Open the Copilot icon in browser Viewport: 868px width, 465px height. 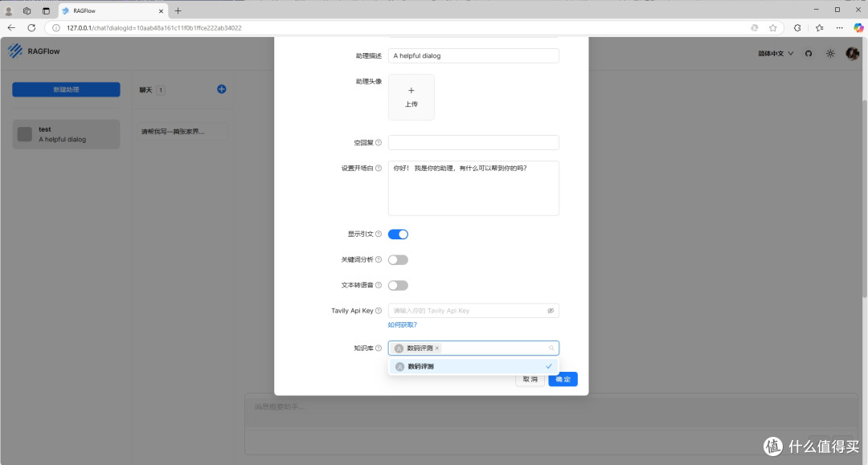[x=858, y=27]
